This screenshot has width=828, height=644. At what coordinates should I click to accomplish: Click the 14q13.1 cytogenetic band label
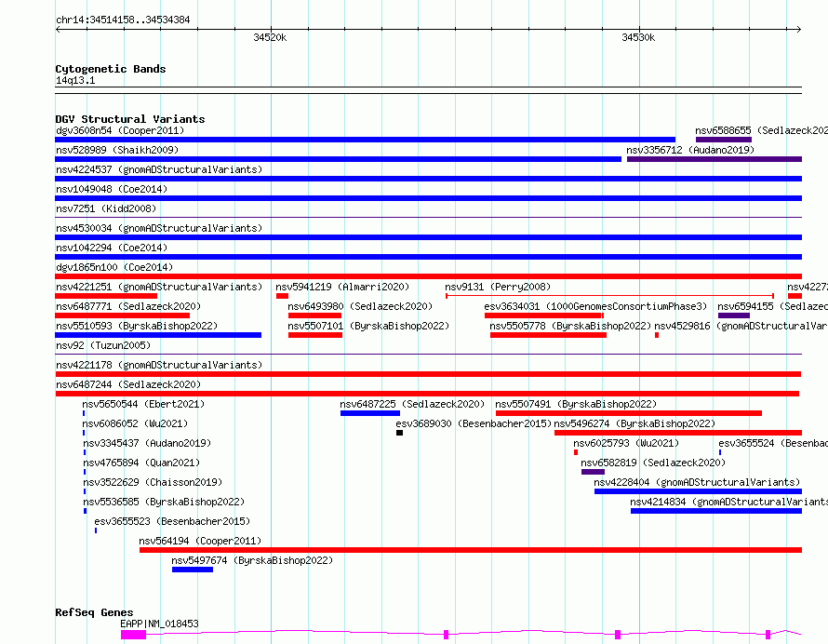tap(75, 80)
